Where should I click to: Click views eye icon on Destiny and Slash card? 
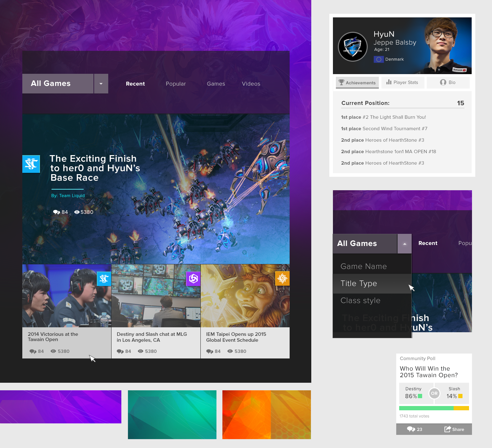point(140,351)
